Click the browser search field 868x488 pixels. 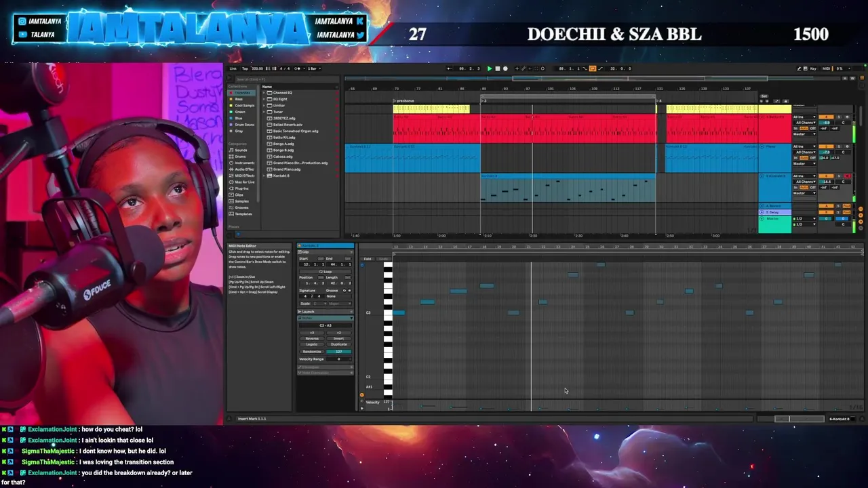(x=287, y=79)
